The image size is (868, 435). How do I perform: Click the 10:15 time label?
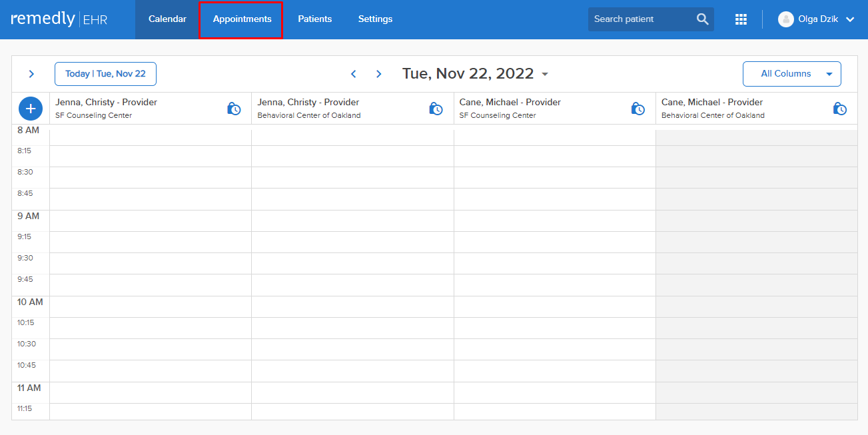pos(26,322)
